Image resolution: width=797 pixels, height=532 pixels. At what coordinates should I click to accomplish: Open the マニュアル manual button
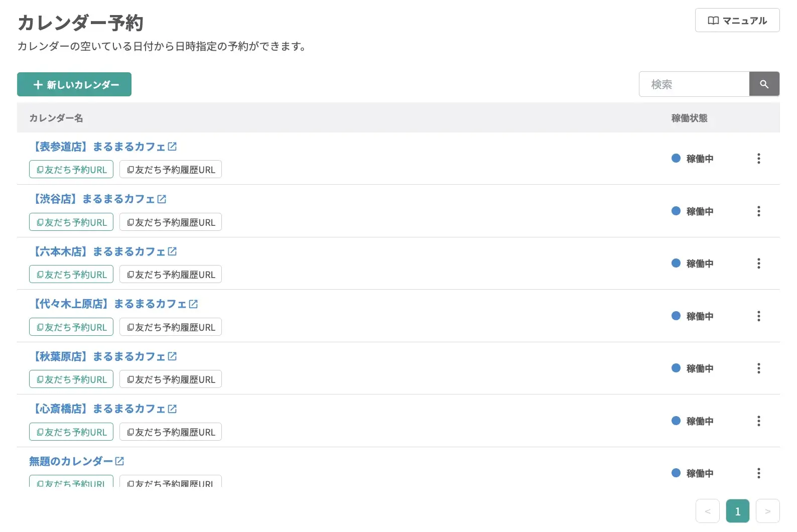click(737, 21)
